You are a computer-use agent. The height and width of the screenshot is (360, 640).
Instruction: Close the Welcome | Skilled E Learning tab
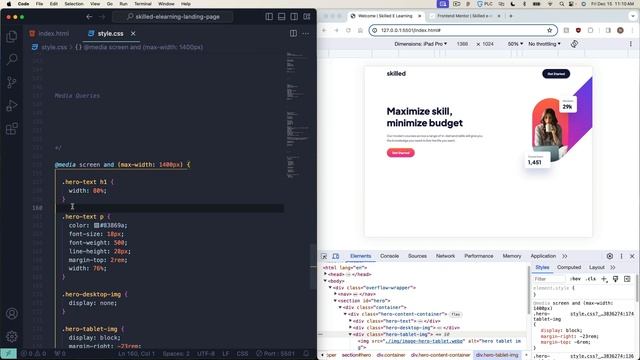click(419, 16)
